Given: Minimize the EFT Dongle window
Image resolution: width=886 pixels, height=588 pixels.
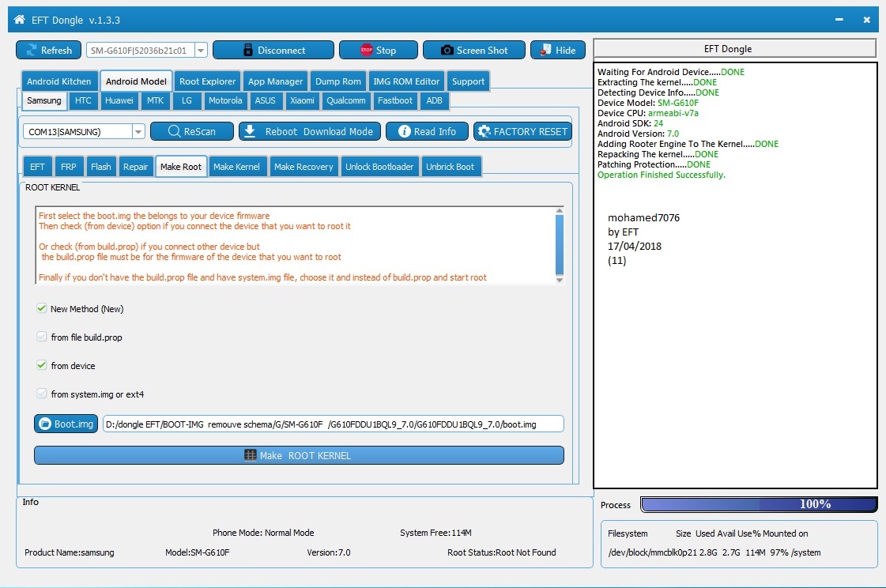Looking at the screenshot, I should pos(839,20).
